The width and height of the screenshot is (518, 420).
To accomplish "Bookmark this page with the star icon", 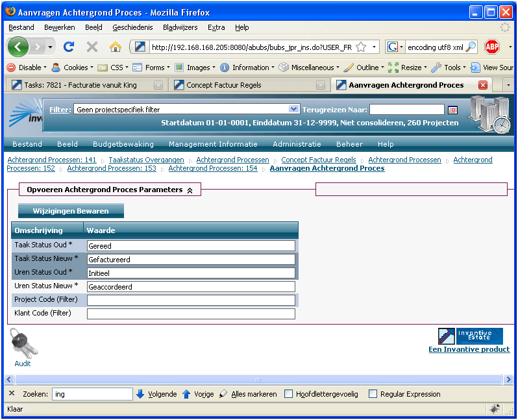I will [x=361, y=47].
